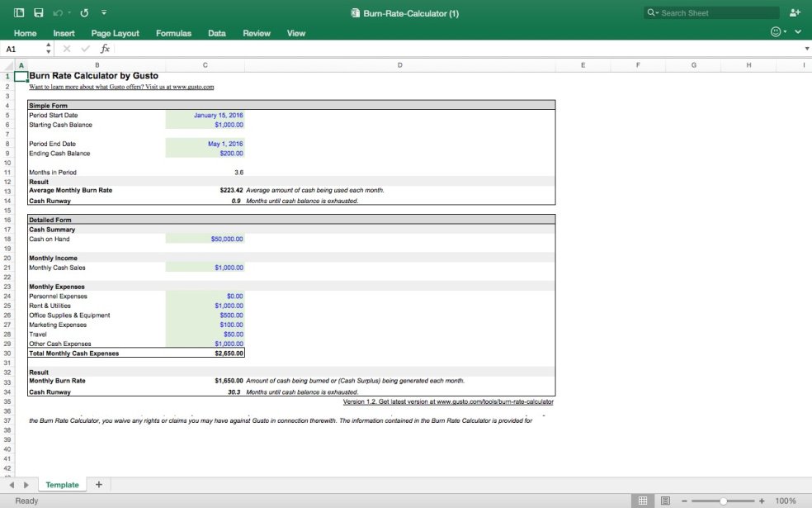Open the Formulas ribbon tab
The height and width of the screenshot is (508, 812).
click(173, 33)
